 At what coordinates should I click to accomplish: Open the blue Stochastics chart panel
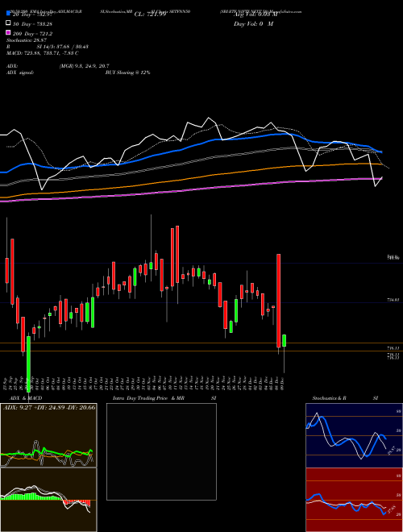click(354, 435)
